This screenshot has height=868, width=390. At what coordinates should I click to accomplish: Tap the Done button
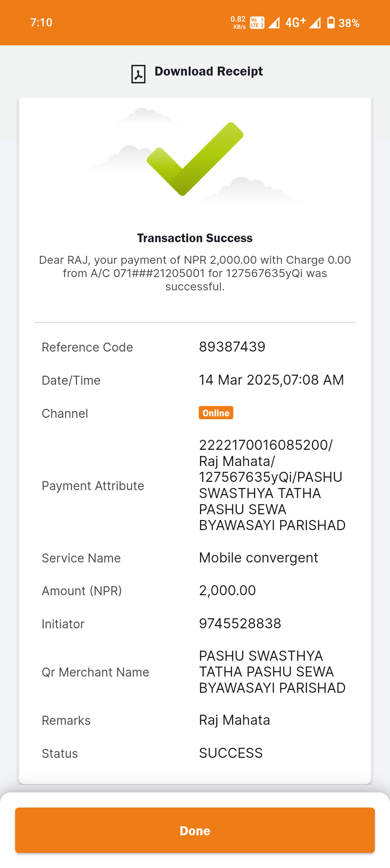tap(195, 830)
